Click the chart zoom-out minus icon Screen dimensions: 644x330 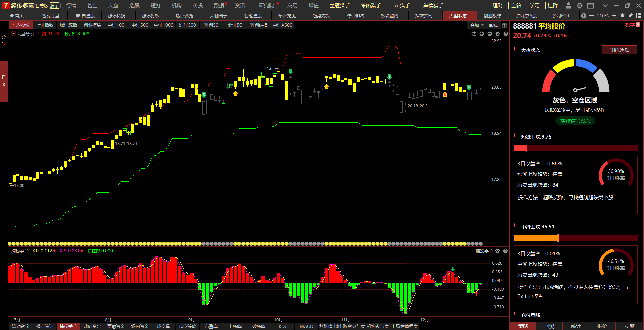[490, 34]
